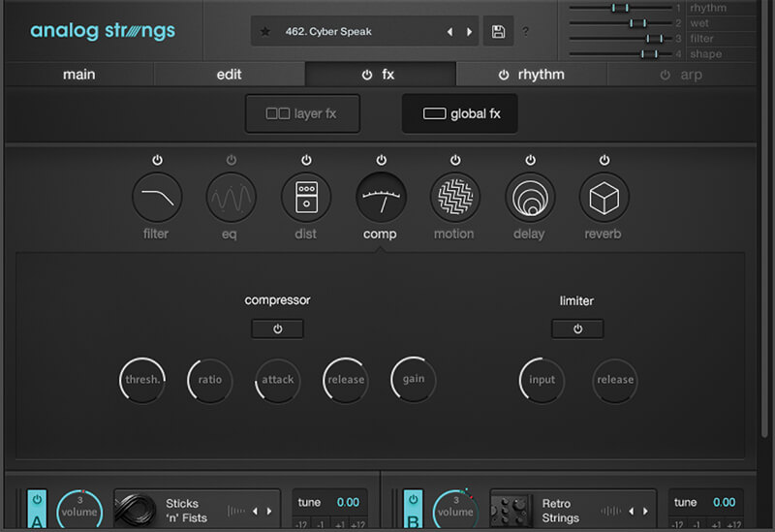Open the reverb cube effect icon
Viewport: 775px width, 532px height.
pyautogui.click(x=604, y=198)
